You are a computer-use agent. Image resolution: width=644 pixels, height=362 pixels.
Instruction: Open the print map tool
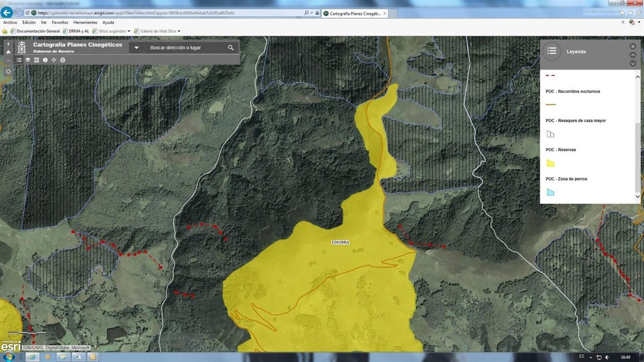(x=63, y=60)
